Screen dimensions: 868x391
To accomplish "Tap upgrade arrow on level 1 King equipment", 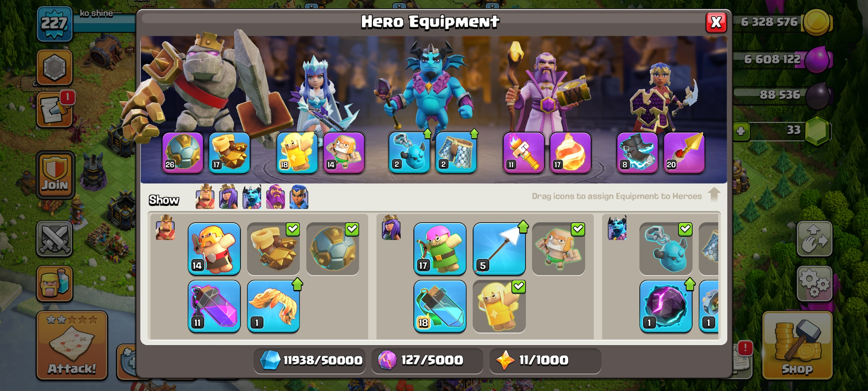I will (x=297, y=284).
